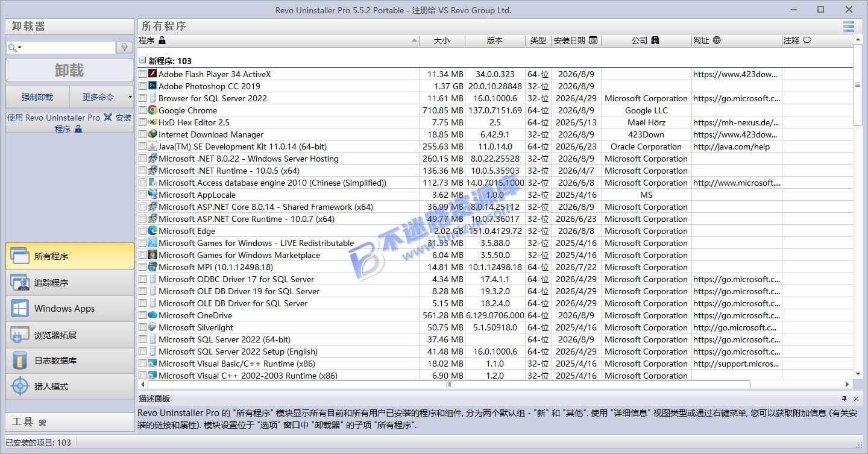
Task: Sort by the 网址 column header
Action: point(737,40)
